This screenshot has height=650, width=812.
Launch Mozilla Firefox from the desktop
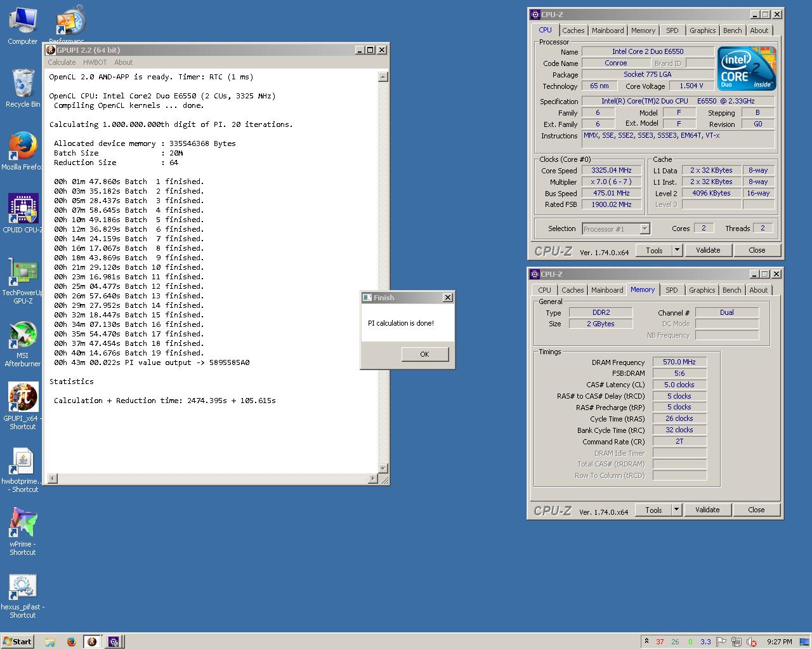pos(22,151)
